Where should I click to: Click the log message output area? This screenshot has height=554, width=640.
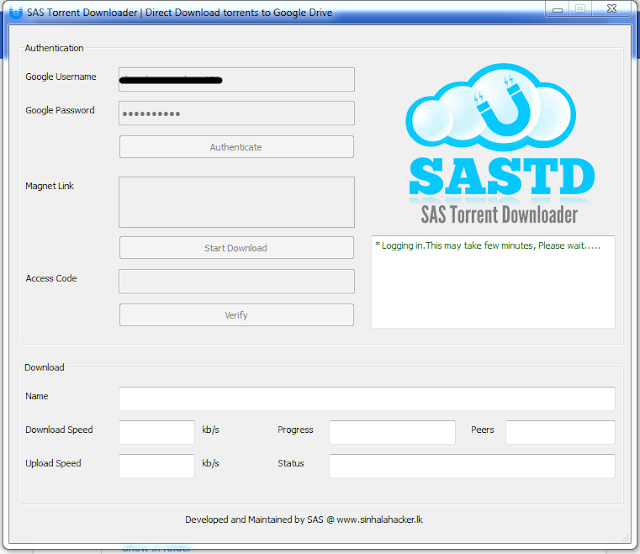click(x=492, y=282)
